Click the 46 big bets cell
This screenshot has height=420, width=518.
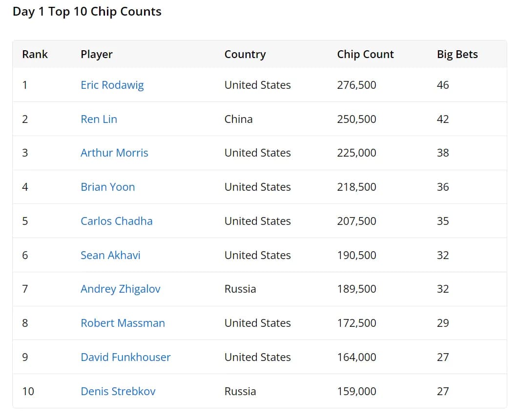[x=443, y=85]
